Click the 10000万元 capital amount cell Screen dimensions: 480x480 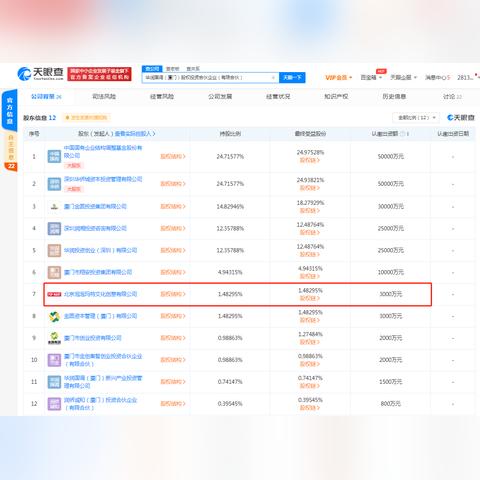[390, 272]
